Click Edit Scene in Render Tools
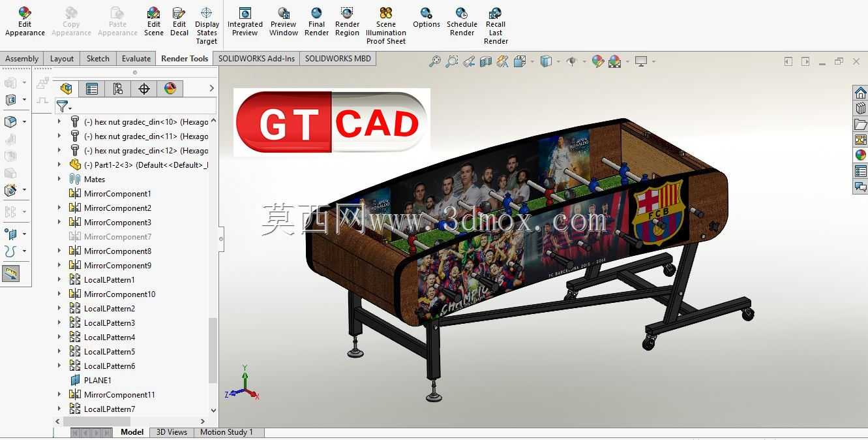Image resolution: width=868 pixels, height=440 pixels. 154,22
